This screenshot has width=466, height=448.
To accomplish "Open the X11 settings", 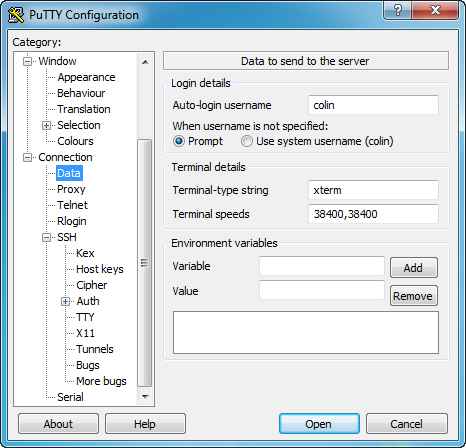I will point(85,333).
